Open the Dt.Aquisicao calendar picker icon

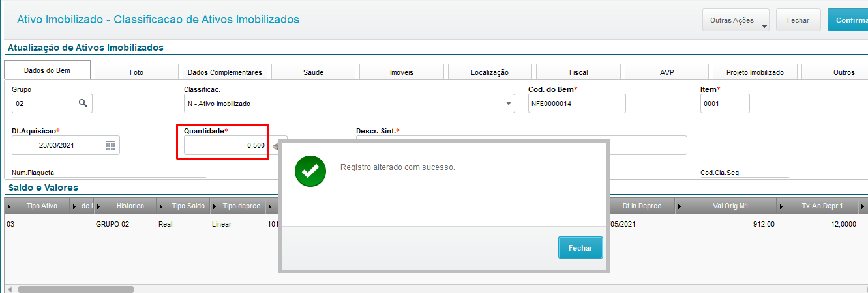click(x=111, y=146)
